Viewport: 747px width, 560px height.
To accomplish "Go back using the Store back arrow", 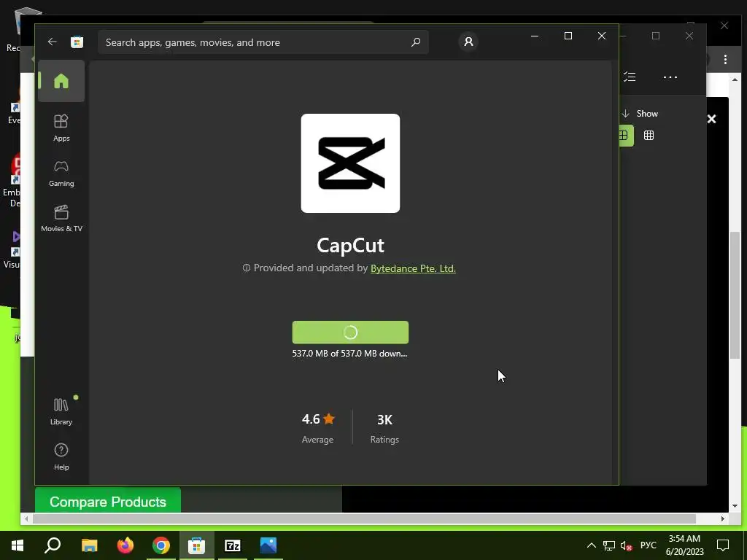I will pyautogui.click(x=52, y=42).
